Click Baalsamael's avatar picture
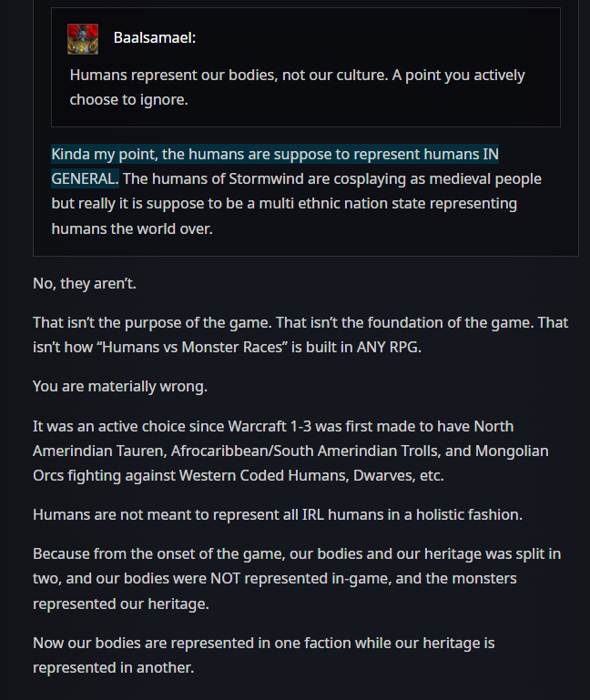590x700 pixels. 83,39
